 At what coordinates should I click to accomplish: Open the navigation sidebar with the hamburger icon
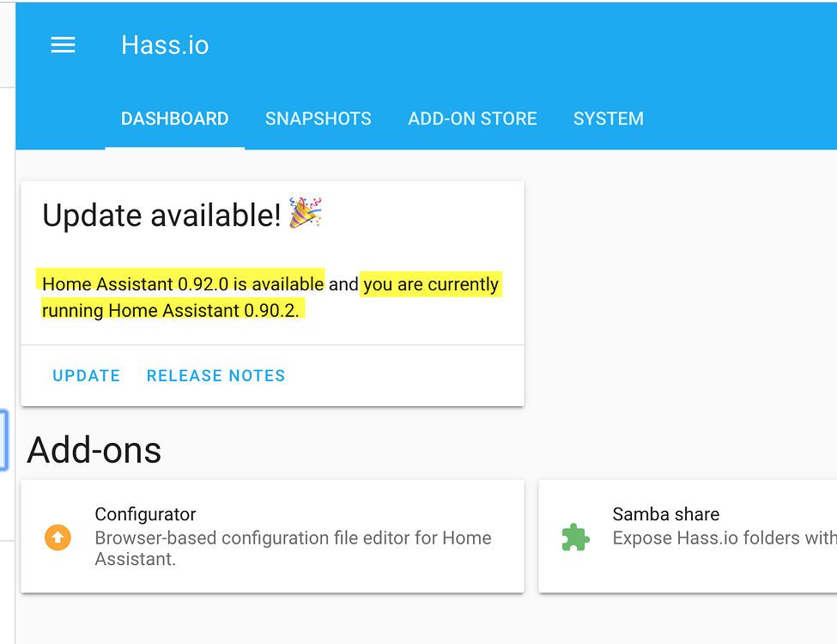63,45
